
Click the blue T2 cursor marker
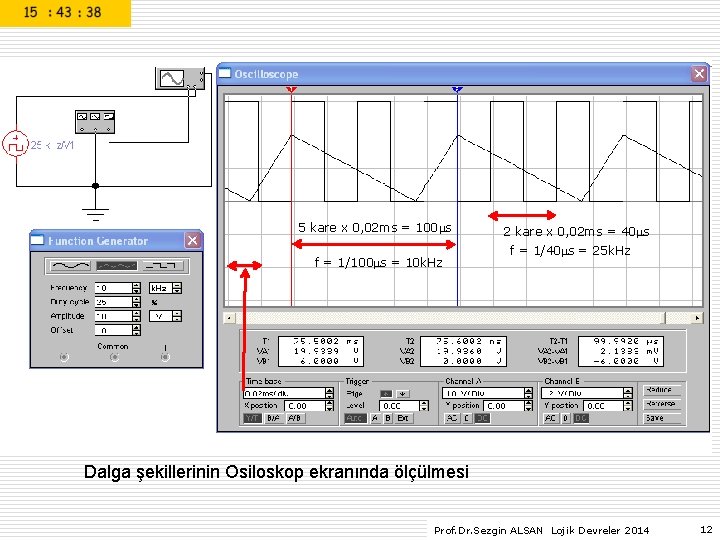pyautogui.click(x=457, y=90)
